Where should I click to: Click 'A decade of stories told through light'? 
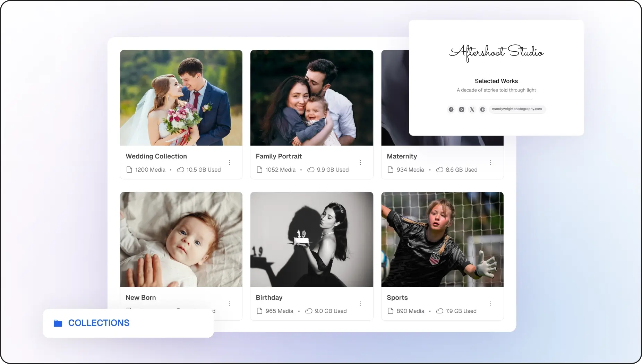coord(496,90)
